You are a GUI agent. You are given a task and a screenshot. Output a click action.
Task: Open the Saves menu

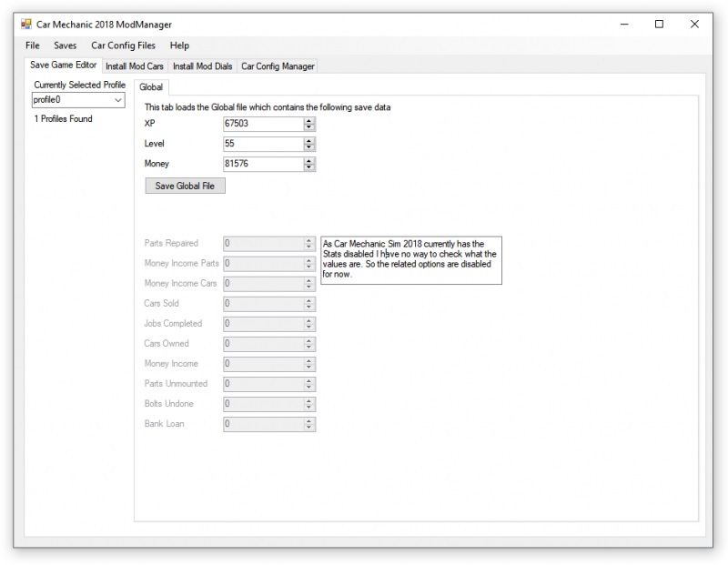[x=65, y=45]
